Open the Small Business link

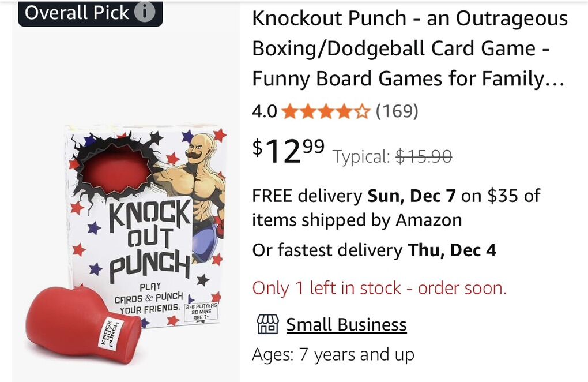(346, 324)
